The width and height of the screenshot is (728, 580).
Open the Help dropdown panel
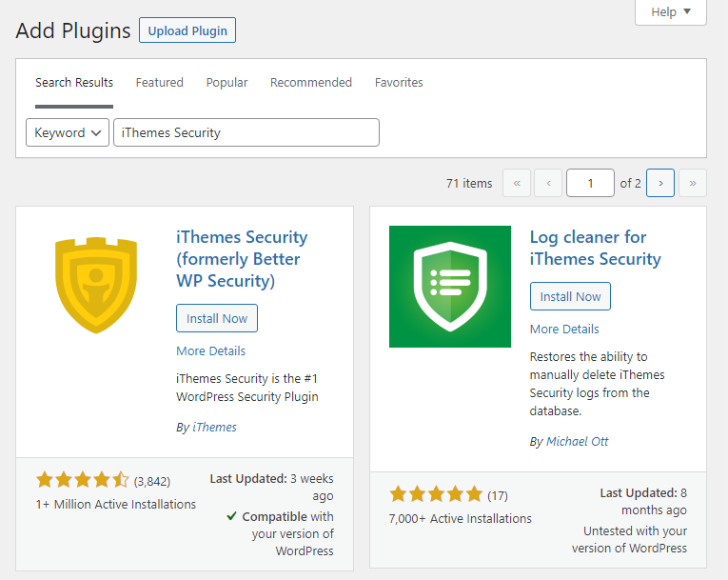pyautogui.click(x=671, y=12)
